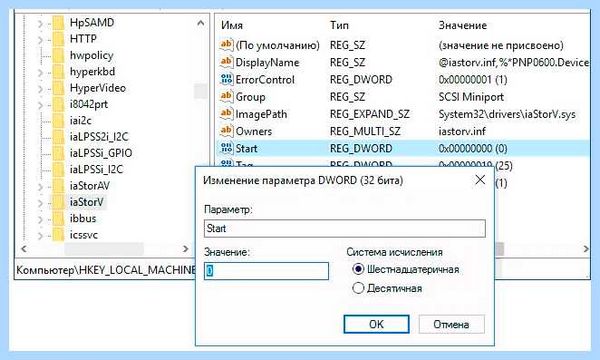Click the REG_EXPAND_SZ type cell
This screenshot has height=360, width=600.
point(370,114)
